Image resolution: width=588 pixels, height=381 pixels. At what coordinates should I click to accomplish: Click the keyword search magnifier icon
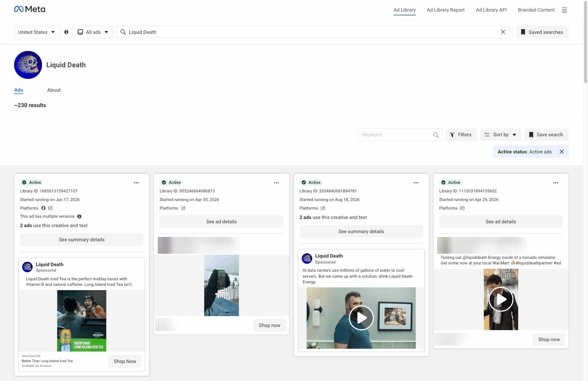click(436, 135)
